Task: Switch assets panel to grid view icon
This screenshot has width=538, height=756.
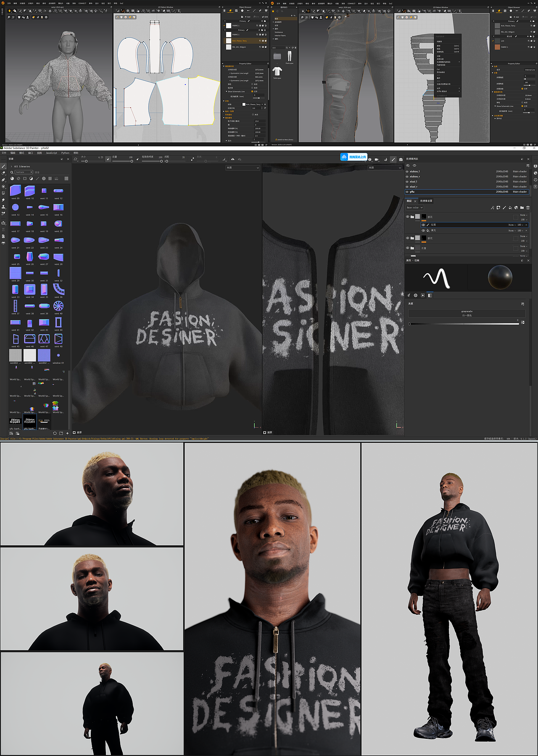Action: 66,179
